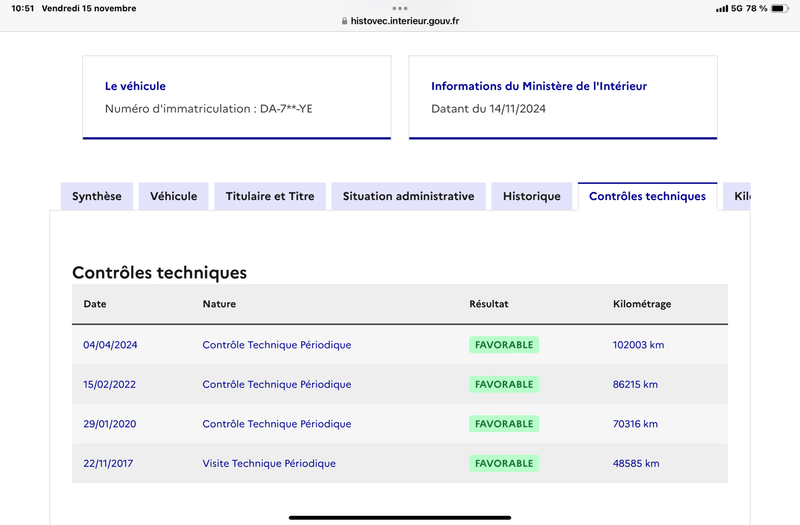Screen dimensions: 800x525
Task: Click the Numéro d'immatriculation DA-7**-YE text
Action: [x=209, y=109]
